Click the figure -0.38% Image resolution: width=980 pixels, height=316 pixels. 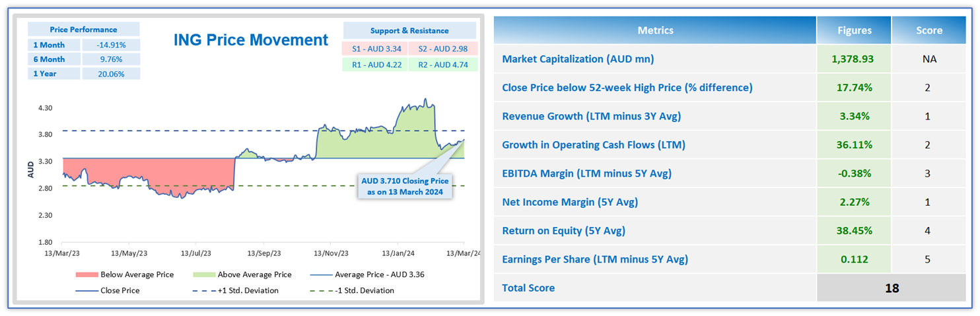point(853,174)
